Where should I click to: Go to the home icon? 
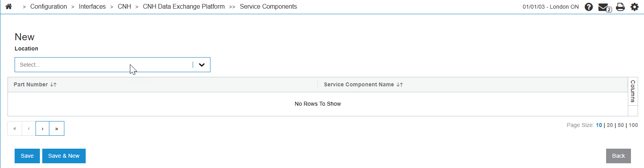(x=8, y=6)
